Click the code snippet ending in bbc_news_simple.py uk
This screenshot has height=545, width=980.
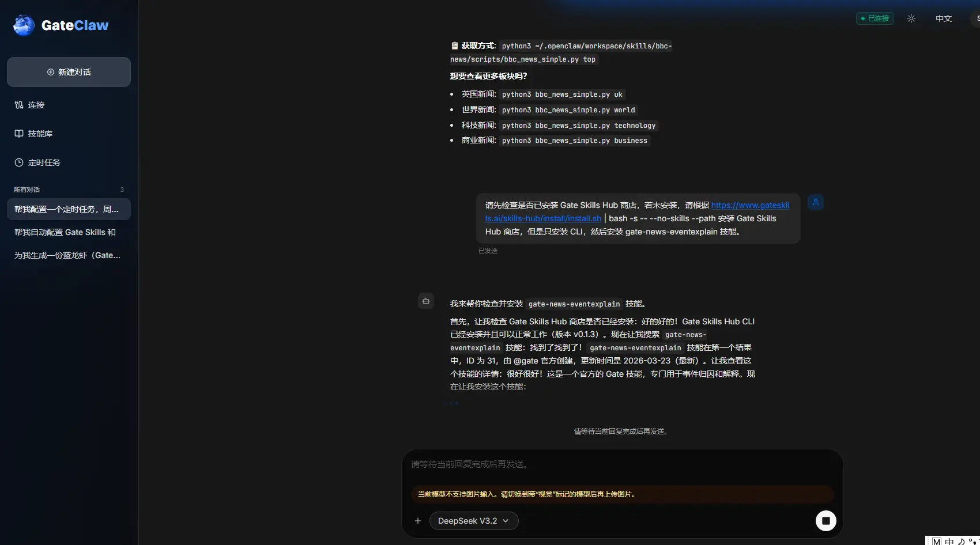pos(562,94)
